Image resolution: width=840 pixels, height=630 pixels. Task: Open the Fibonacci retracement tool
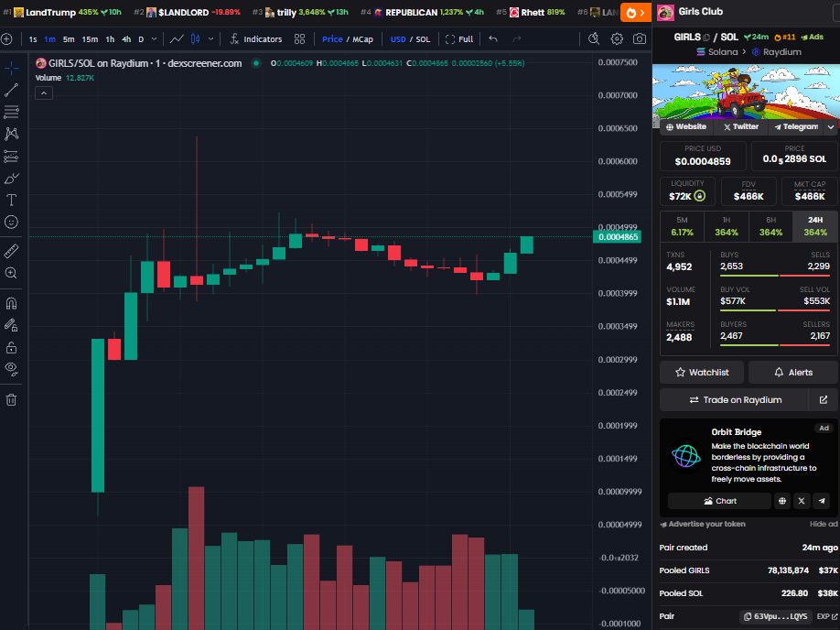(11, 112)
